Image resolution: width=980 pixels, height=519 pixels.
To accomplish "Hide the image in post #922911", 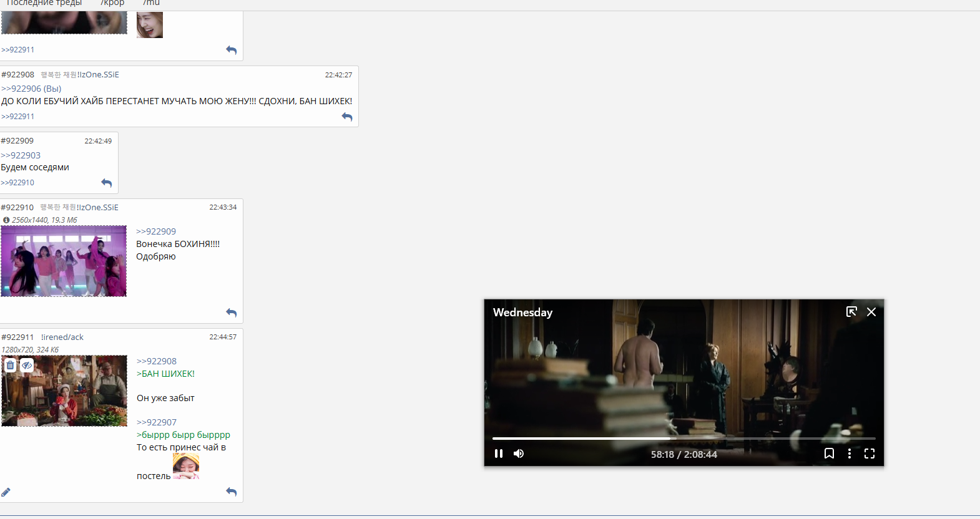I will point(27,366).
